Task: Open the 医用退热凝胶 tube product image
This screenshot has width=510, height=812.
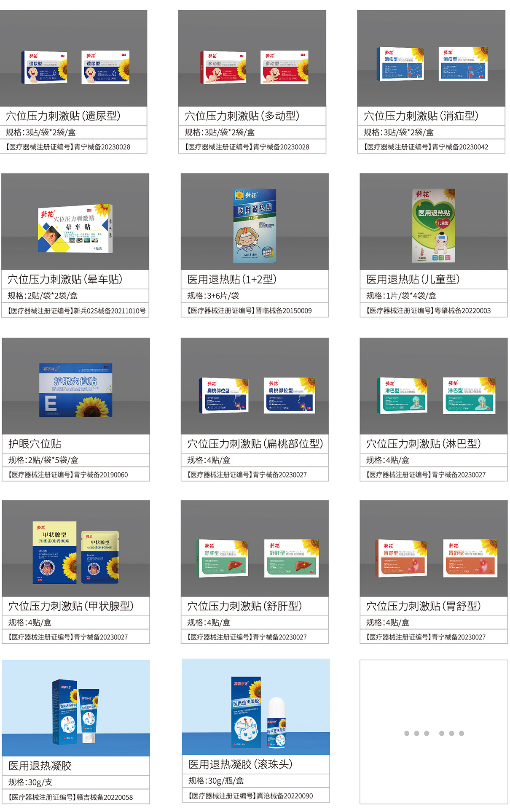Action: [76, 708]
